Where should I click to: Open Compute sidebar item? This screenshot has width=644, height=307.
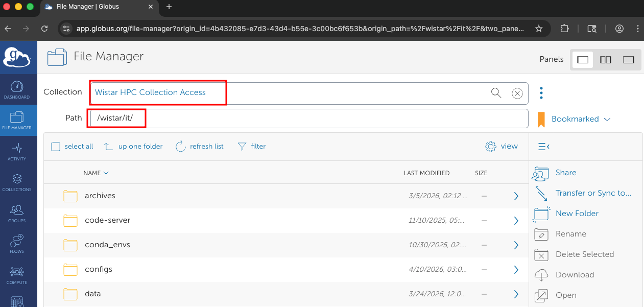17,275
